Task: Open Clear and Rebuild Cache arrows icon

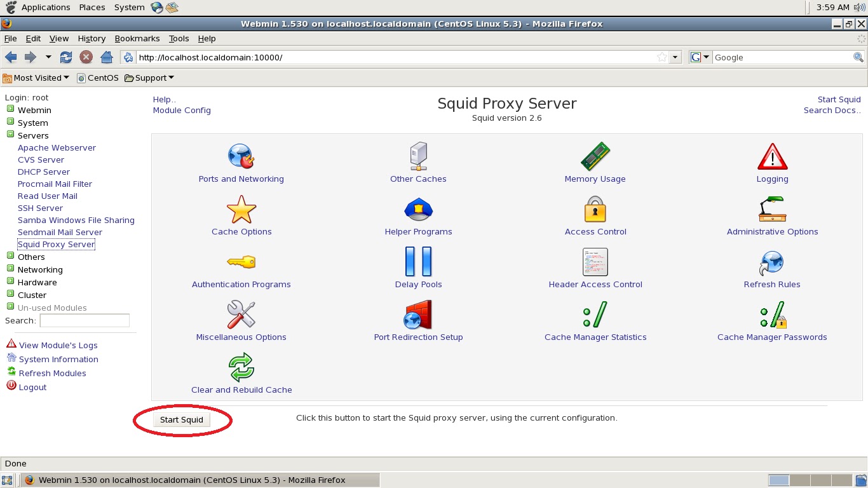Action: (x=241, y=367)
